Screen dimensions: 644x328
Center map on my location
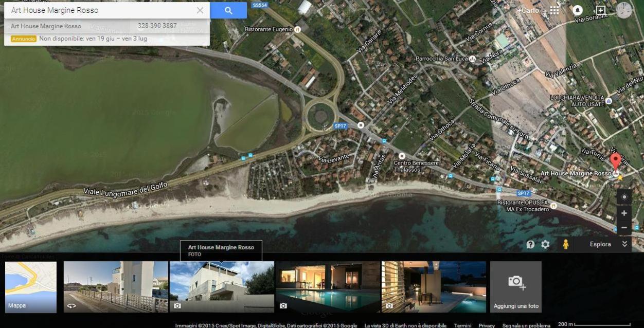(624, 197)
